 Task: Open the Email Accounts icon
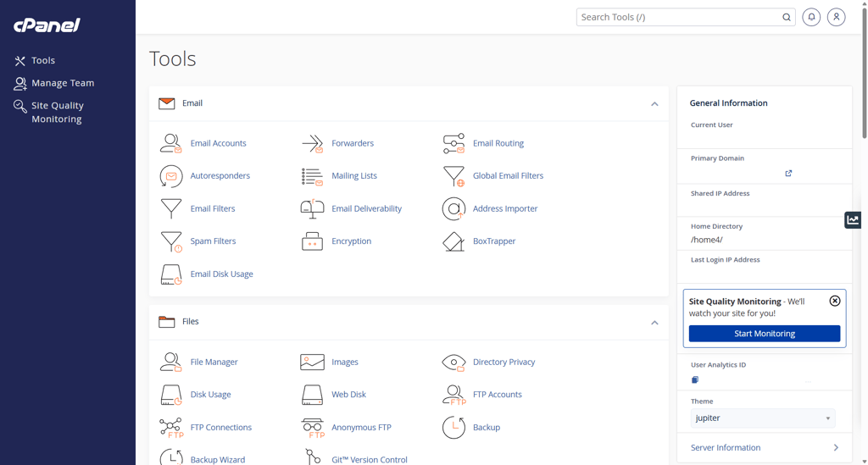(171, 143)
